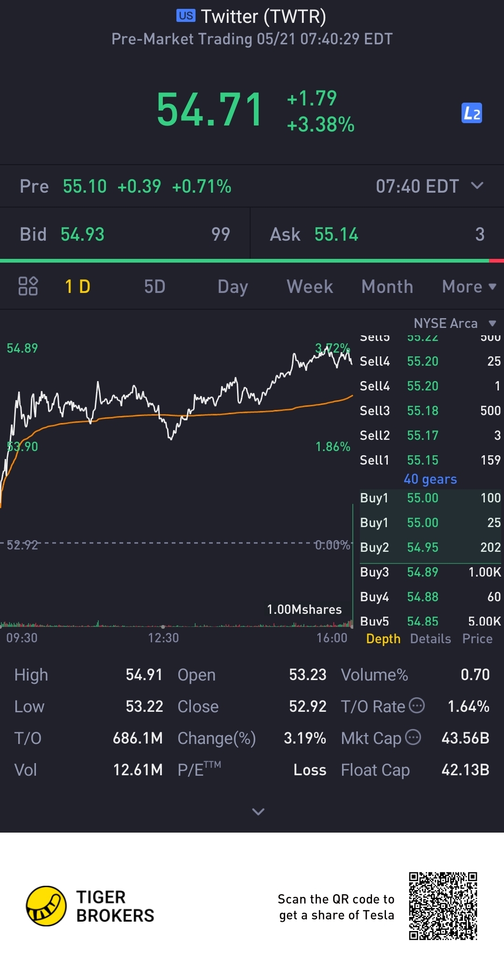Viewport: 504px width, 980px height.
Task: Switch to the Day chart tab
Action: tap(232, 286)
